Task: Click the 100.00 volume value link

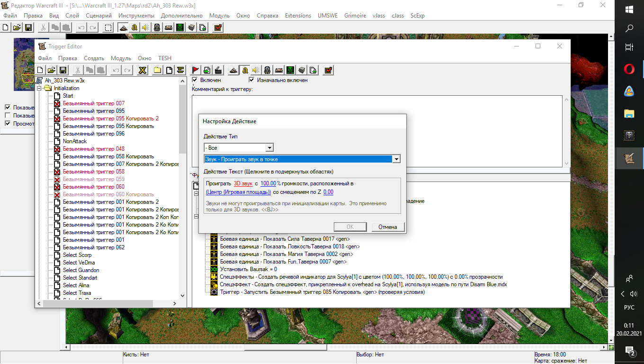Action: point(268,183)
